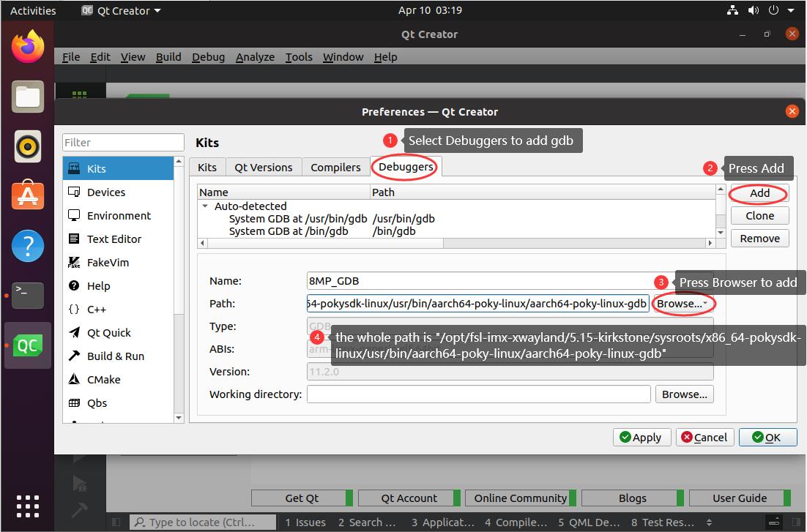This screenshot has width=807, height=532.
Task: Clone the selected debugger
Action: [x=759, y=216]
